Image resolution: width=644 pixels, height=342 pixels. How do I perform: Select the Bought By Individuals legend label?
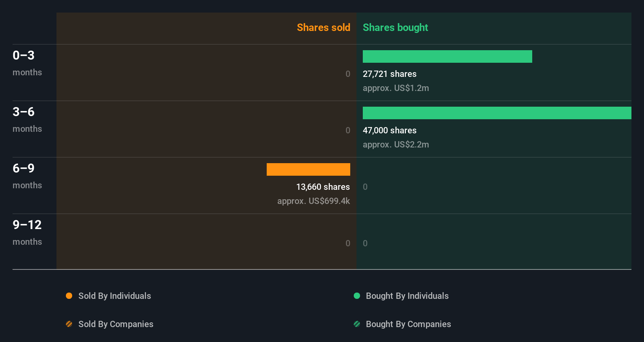click(x=407, y=296)
